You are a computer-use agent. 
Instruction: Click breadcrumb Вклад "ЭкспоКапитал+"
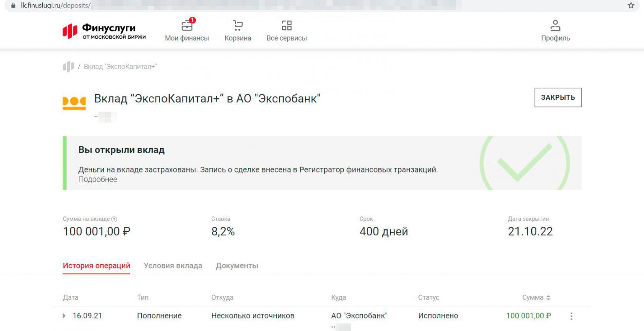[x=120, y=67]
